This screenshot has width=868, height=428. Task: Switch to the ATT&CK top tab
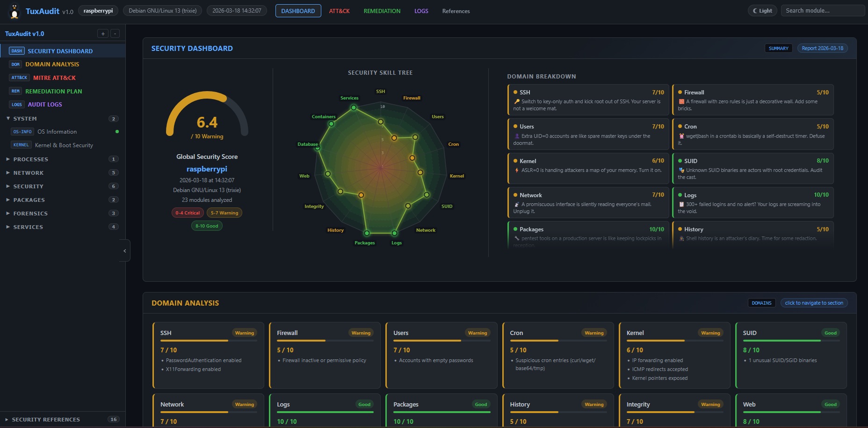tap(339, 11)
